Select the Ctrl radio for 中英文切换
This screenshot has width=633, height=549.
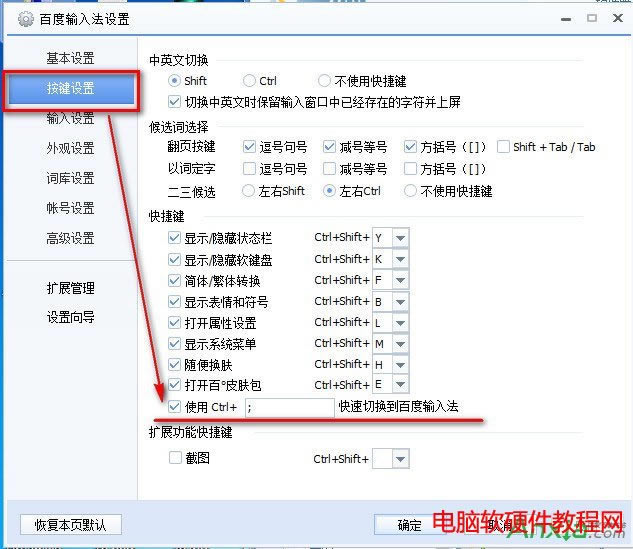(249, 81)
